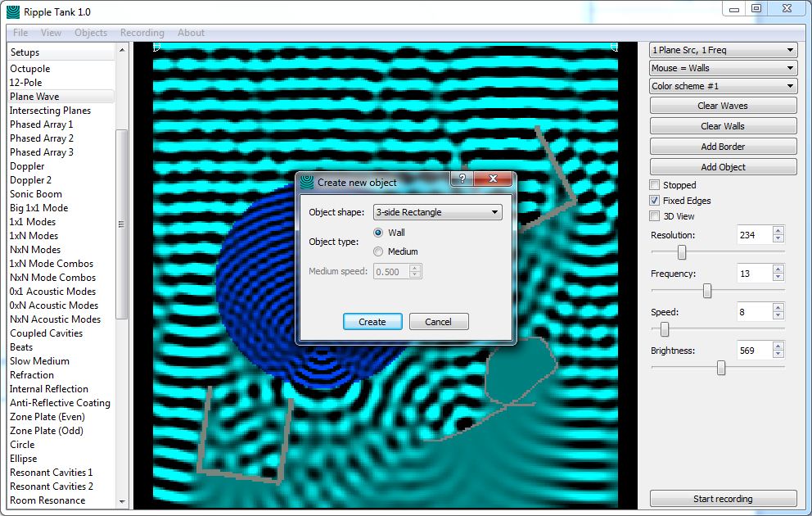
Task: Select the Anti-Reflective Coating setup
Action: [x=60, y=403]
